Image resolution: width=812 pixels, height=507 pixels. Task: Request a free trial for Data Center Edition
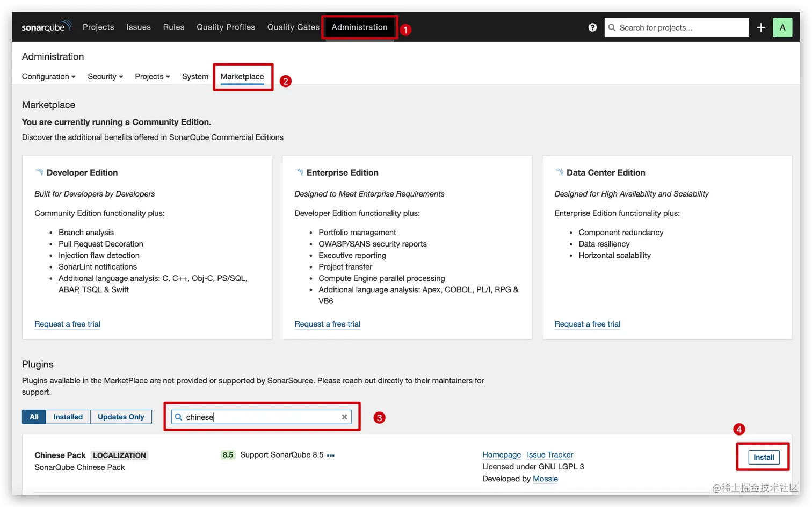click(587, 324)
